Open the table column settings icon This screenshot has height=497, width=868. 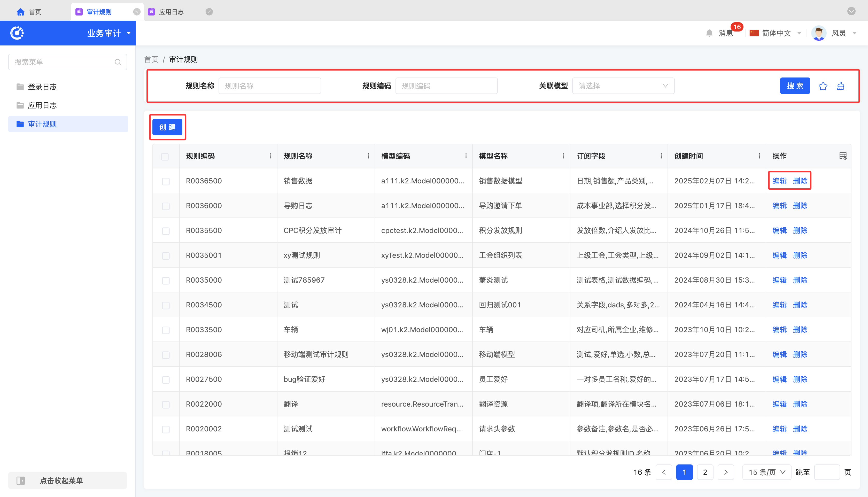click(843, 156)
